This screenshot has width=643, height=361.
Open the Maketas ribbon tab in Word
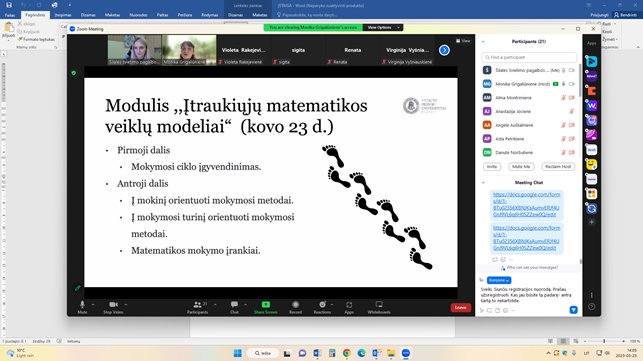[x=112, y=15]
